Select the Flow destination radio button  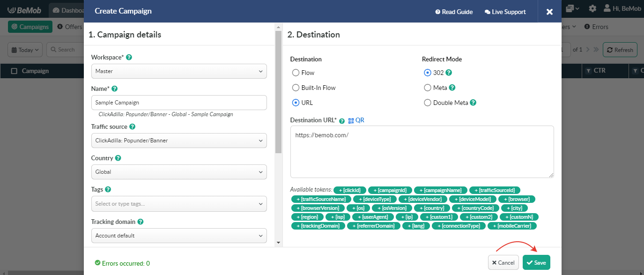pos(296,73)
